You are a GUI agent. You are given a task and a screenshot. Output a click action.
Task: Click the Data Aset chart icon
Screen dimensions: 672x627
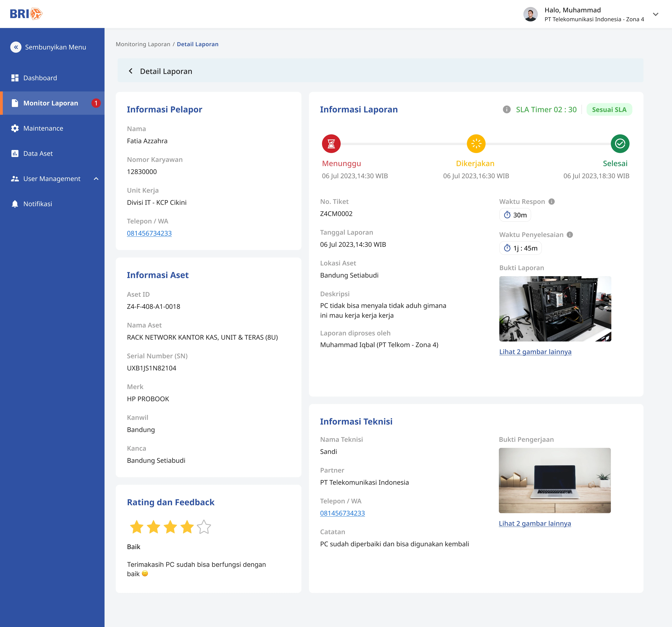pyautogui.click(x=15, y=153)
